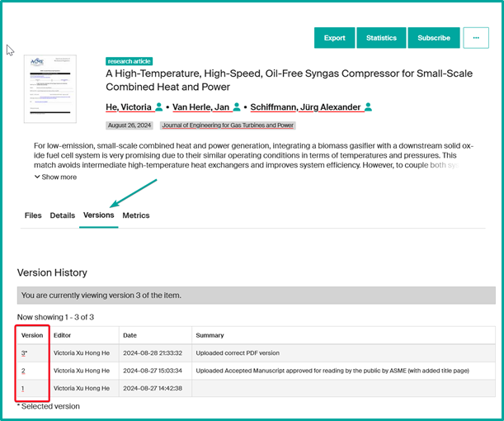Viewport: 504px width, 421px height.
Task: Open the article PDF thumbnail preview
Action: coord(50,88)
